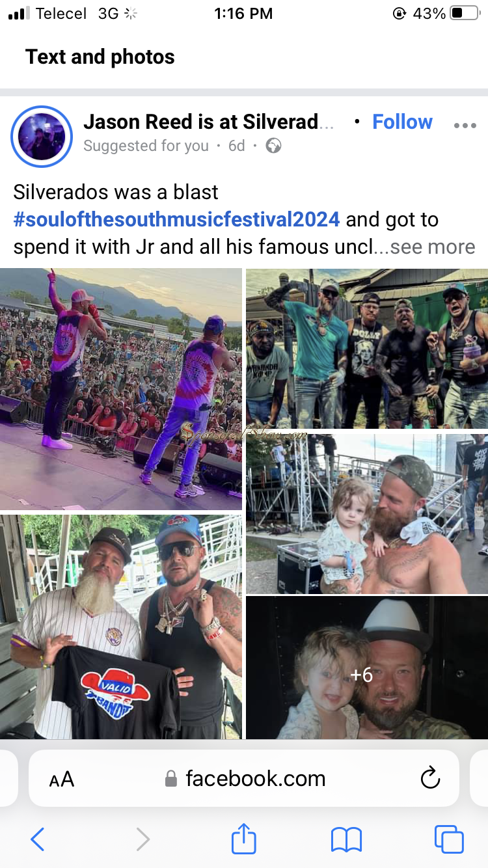This screenshot has height=868, width=488.
Task: Tap the Safari back arrow
Action: tap(38, 839)
